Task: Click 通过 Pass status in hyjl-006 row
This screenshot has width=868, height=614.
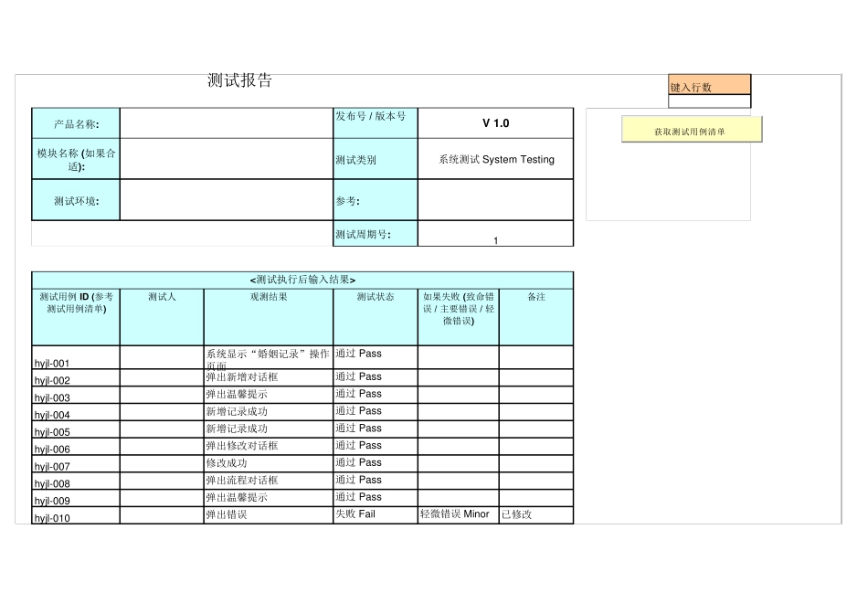Action: pos(376,446)
